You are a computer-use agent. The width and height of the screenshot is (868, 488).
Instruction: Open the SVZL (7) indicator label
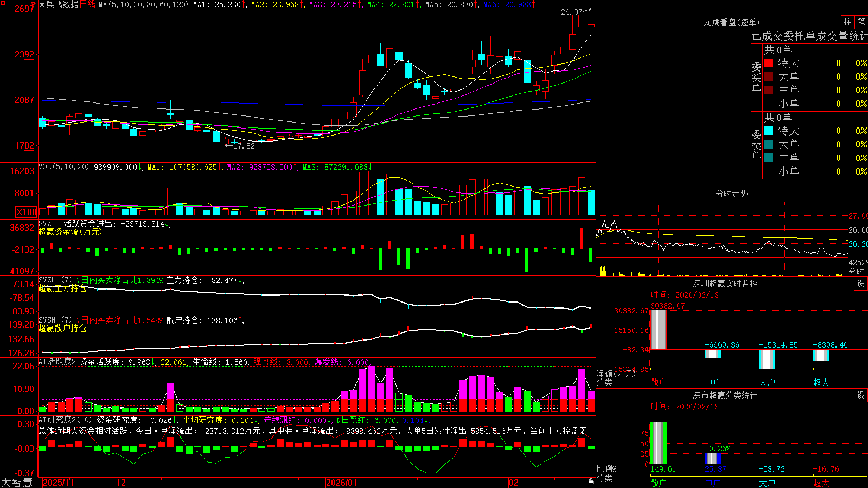tap(55, 280)
